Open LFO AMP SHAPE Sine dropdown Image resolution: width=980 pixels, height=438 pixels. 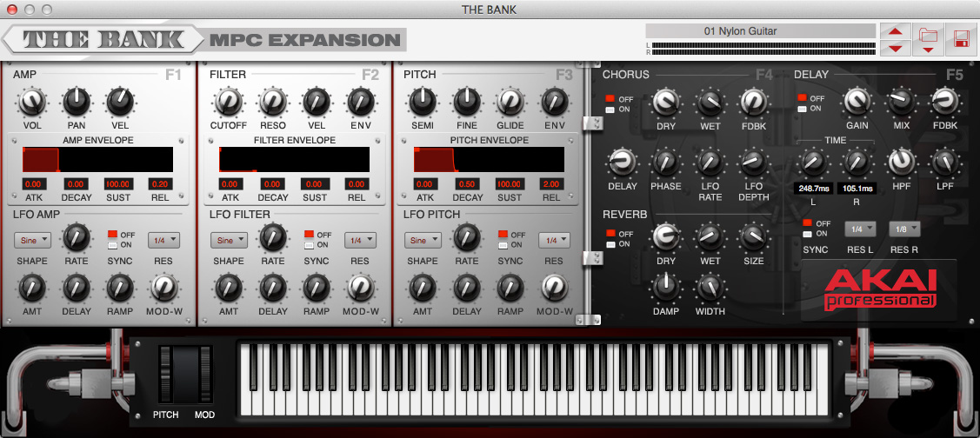32,240
